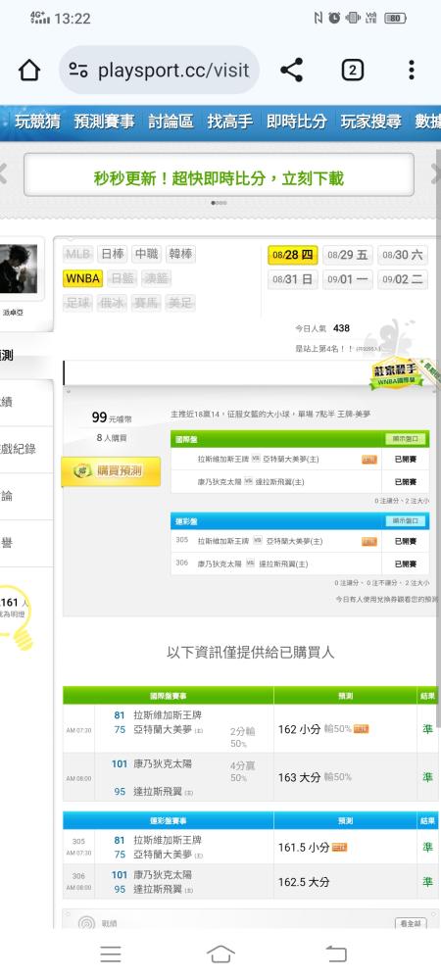Select the 中職 league tab
Image resolution: width=441 pixels, height=980 pixels.
pyautogui.click(x=147, y=255)
